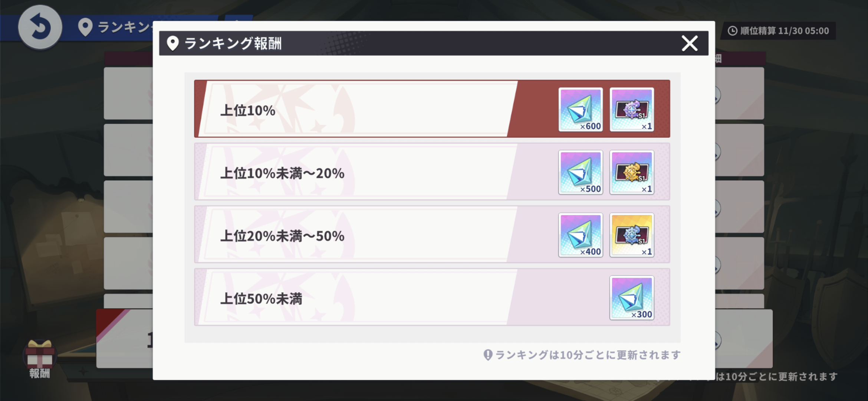Tap the silver S1 badge on gold background
This screenshot has width=868, height=401.
(x=632, y=235)
